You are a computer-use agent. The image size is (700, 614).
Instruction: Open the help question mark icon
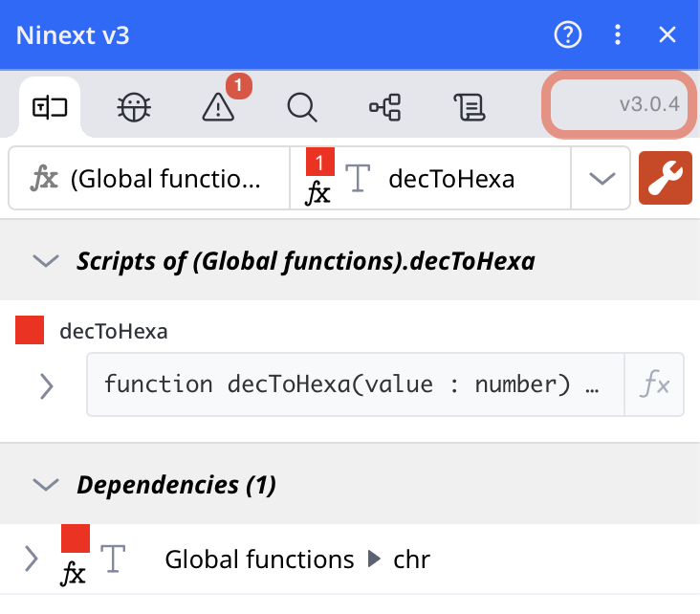(x=568, y=35)
